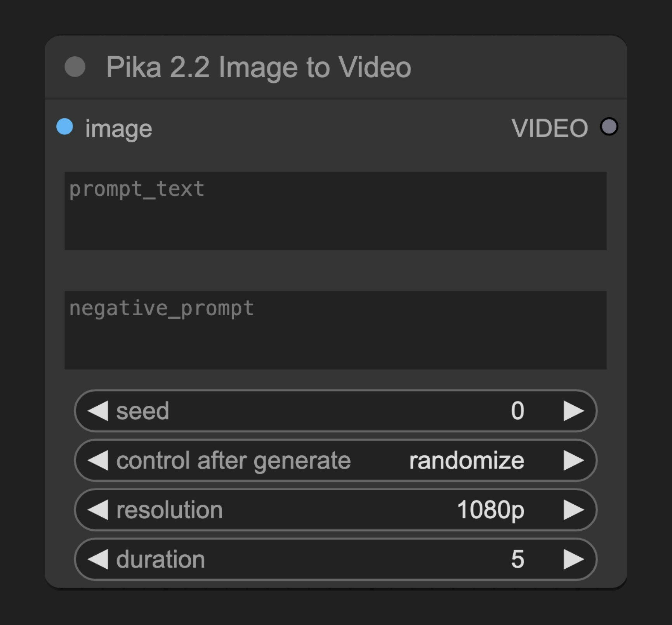Decrease duration with left arrow
This screenshot has height=625, width=672.
pyautogui.click(x=98, y=559)
